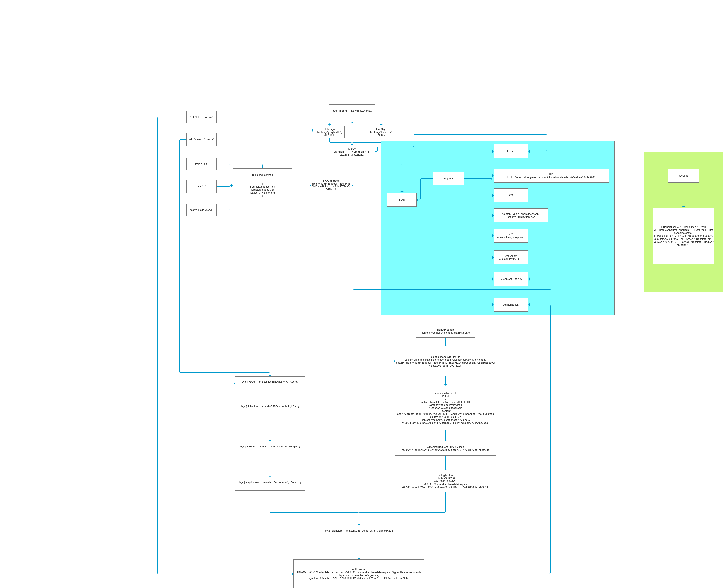The height and width of the screenshot is (588, 723).
Task: Select the dateTimeSign = DateTime.UtcNow box
Action: [352, 111]
